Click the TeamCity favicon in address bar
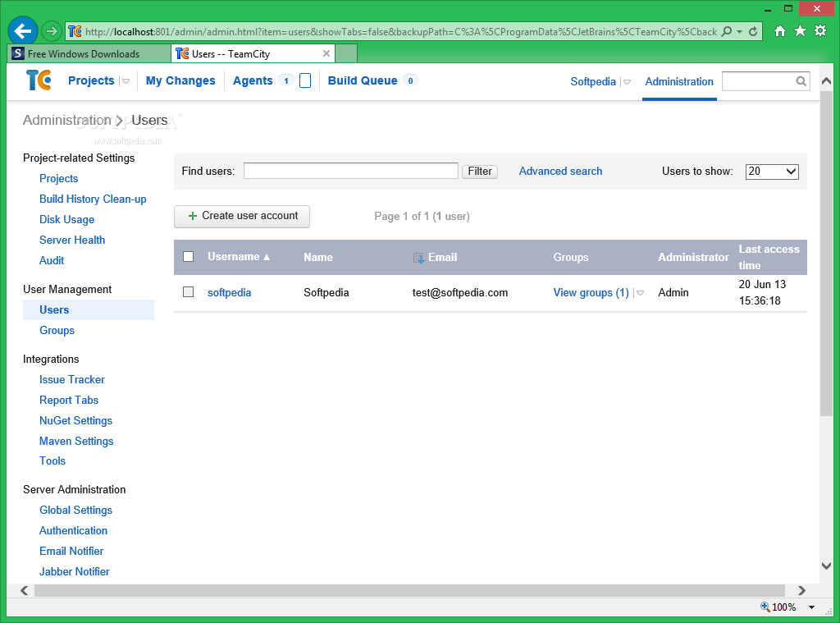Image resolution: width=840 pixels, height=623 pixels. pos(75,32)
